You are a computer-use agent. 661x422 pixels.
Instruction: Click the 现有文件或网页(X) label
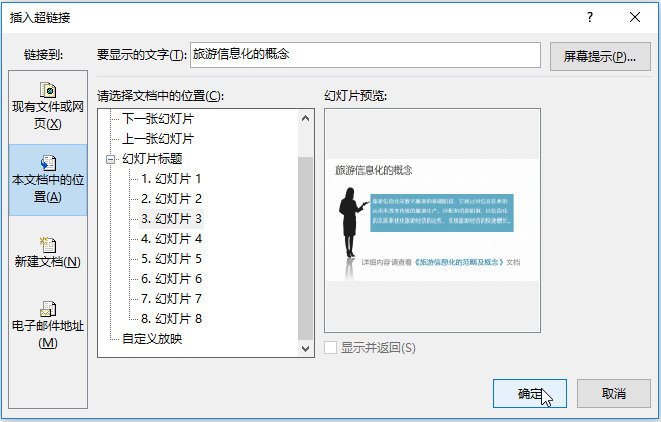click(48, 115)
